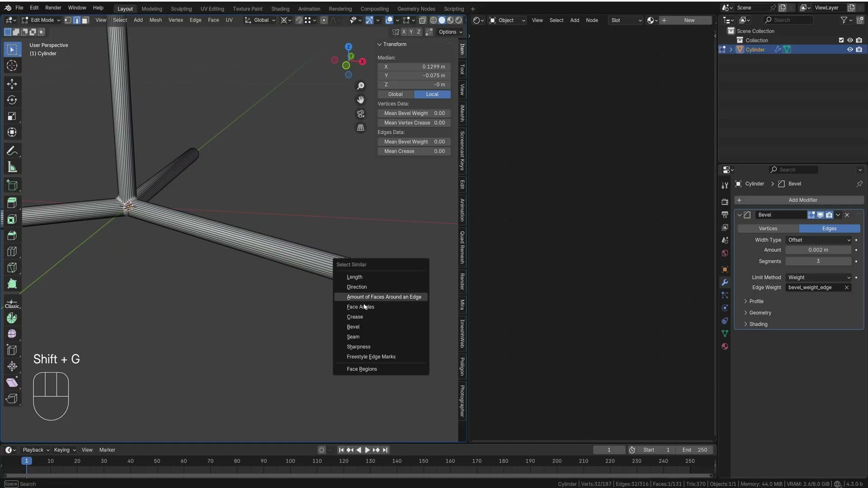Toggle Bevel modifier edit mode display
Viewport: 868px width, 488px height.
pyautogui.click(x=811, y=215)
